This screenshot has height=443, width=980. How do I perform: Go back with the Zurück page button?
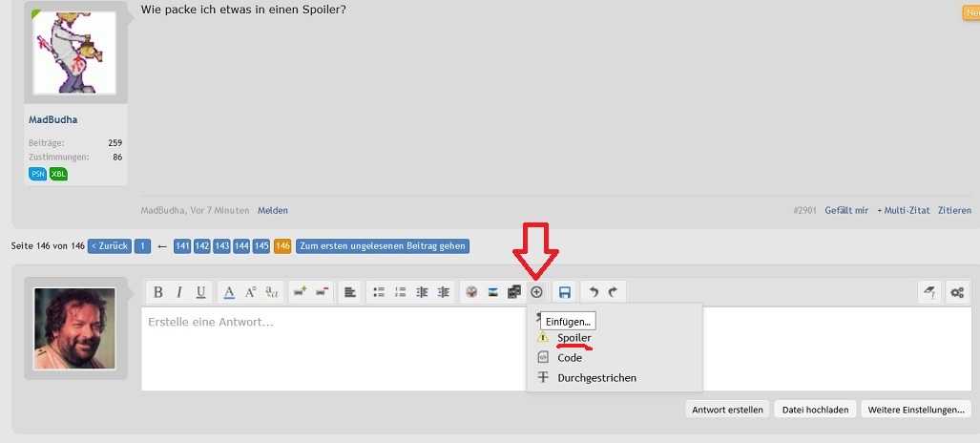(x=110, y=246)
